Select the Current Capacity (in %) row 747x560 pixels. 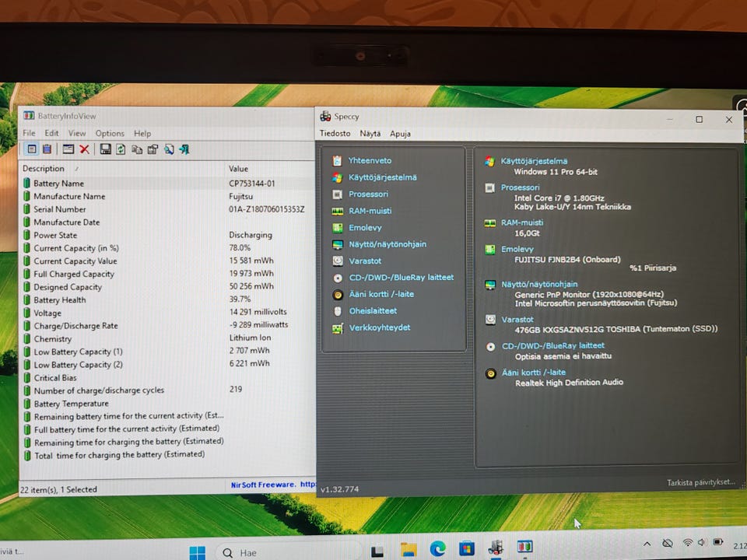click(x=168, y=247)
